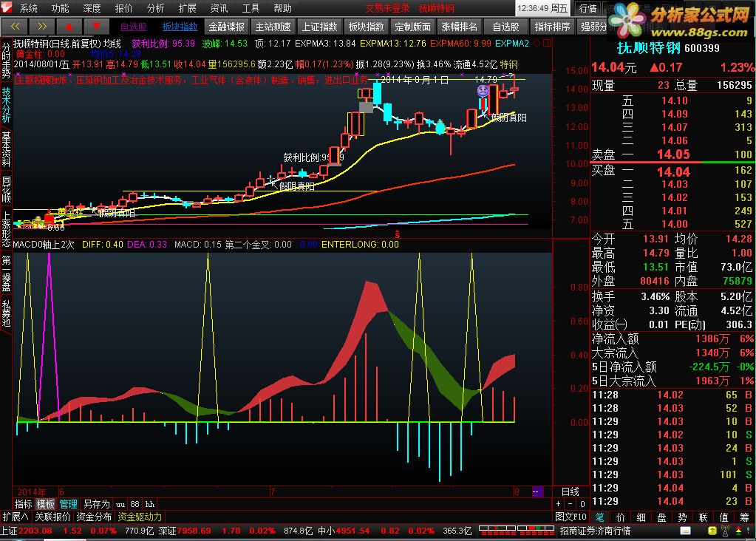Click the 涨幅排名 button
The width and height of the screenshot is (756, 541).
click(459, 27)
